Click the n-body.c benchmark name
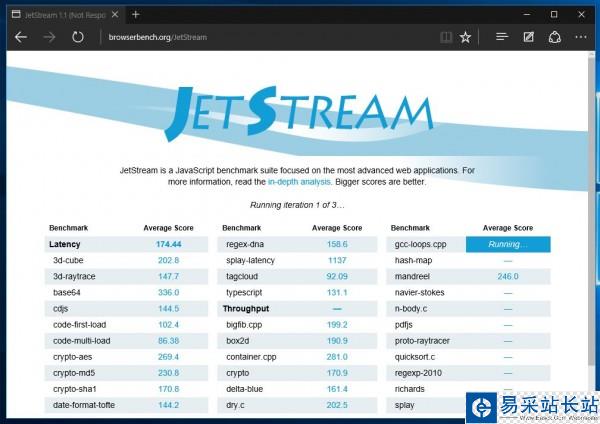 (411, 309)
